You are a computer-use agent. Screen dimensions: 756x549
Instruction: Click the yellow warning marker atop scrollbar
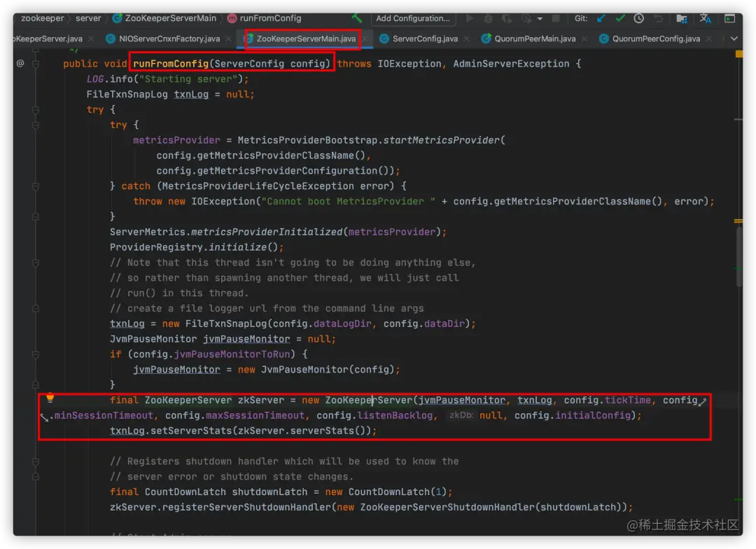point(738,54)
